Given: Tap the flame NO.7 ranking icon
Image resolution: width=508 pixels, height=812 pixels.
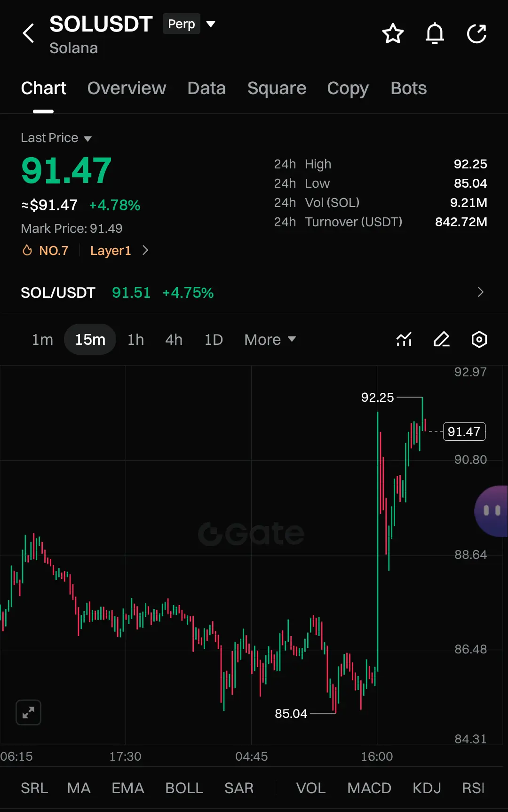Looking at the screenshot, I should [x=27, y=250].
